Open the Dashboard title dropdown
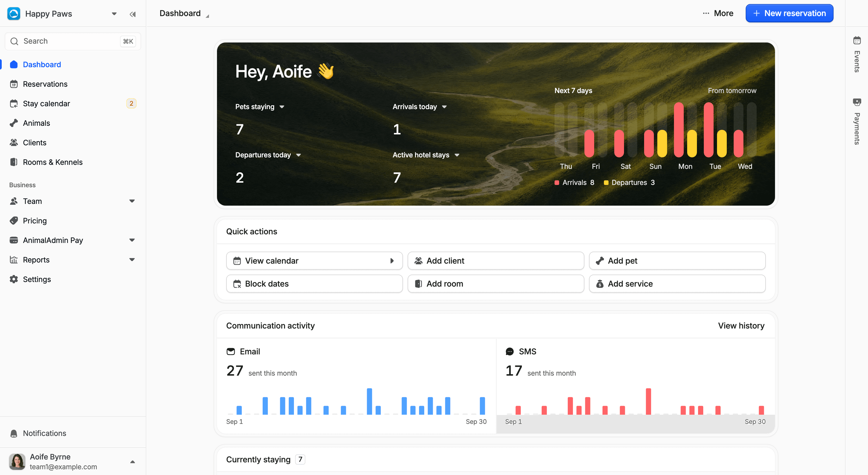 tap(208, 16)
